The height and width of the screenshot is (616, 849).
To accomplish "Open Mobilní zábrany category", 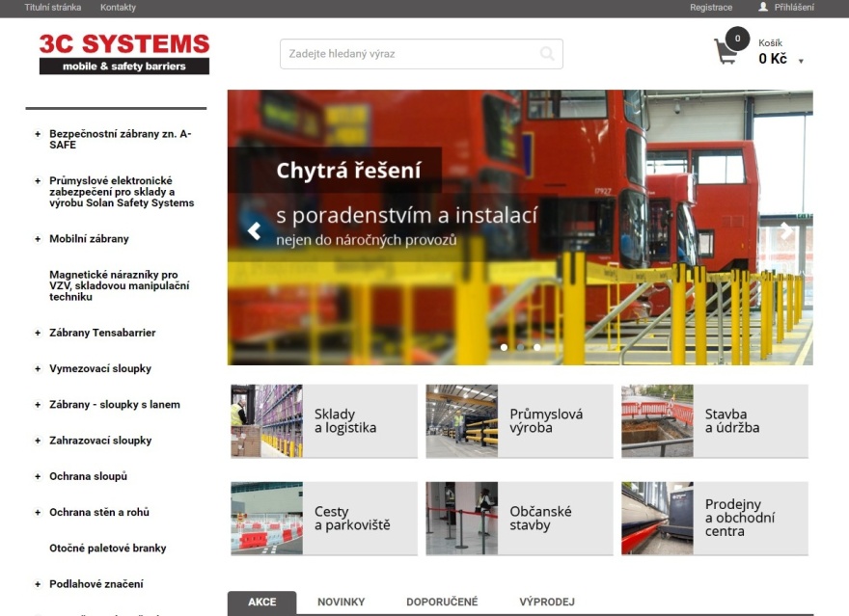I will click(x=89, y=238).
